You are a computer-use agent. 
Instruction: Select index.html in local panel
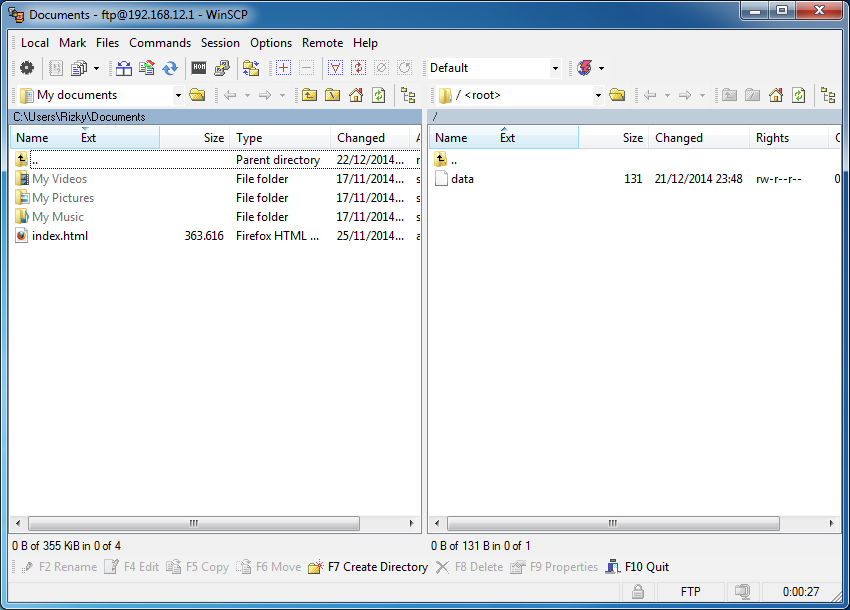click(60, 236)
